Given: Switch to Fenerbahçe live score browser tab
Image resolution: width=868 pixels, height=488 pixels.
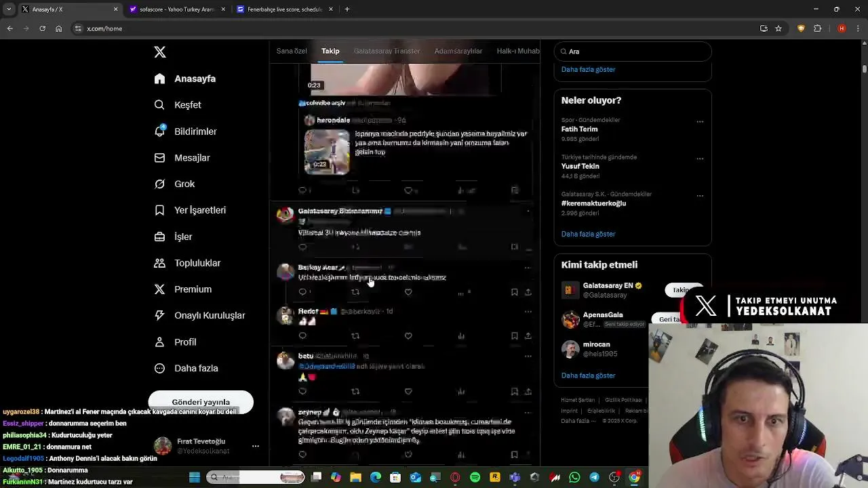Looking at the screenshot, I should point(285,9).
